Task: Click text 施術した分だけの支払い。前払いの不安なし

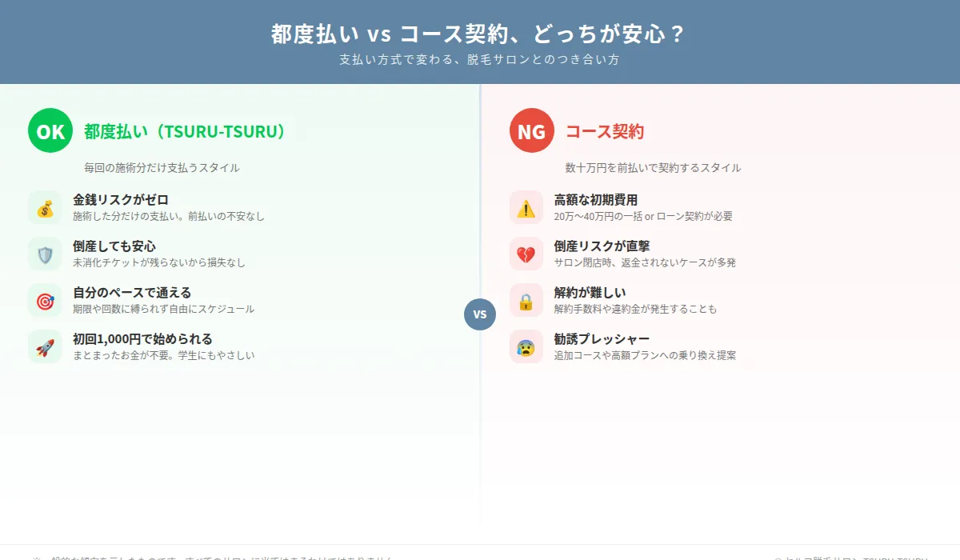Action: [169, 216]
